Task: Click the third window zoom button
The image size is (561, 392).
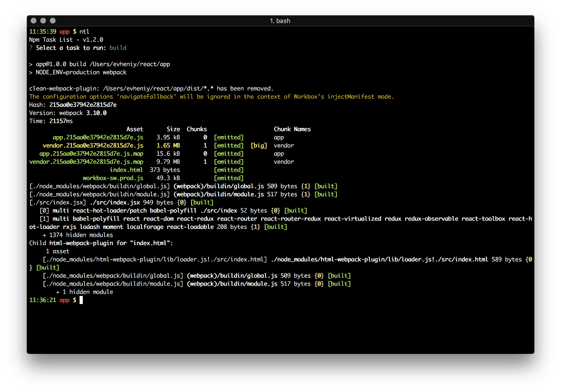Action: coord(53,21)
